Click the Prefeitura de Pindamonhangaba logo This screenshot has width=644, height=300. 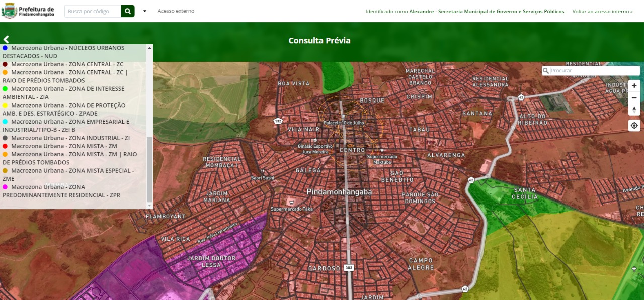pos(28,11)
